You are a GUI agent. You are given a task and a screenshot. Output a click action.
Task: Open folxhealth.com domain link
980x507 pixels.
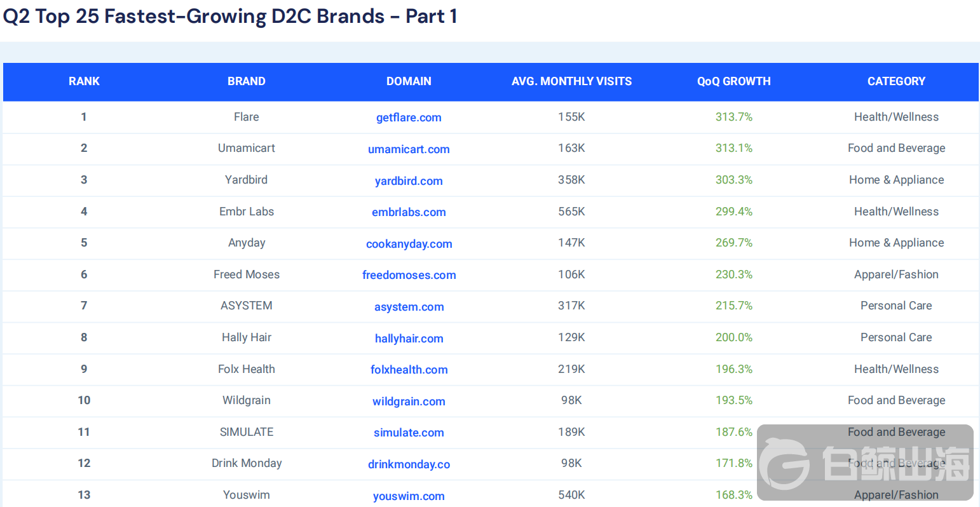(x=409, y=370)
